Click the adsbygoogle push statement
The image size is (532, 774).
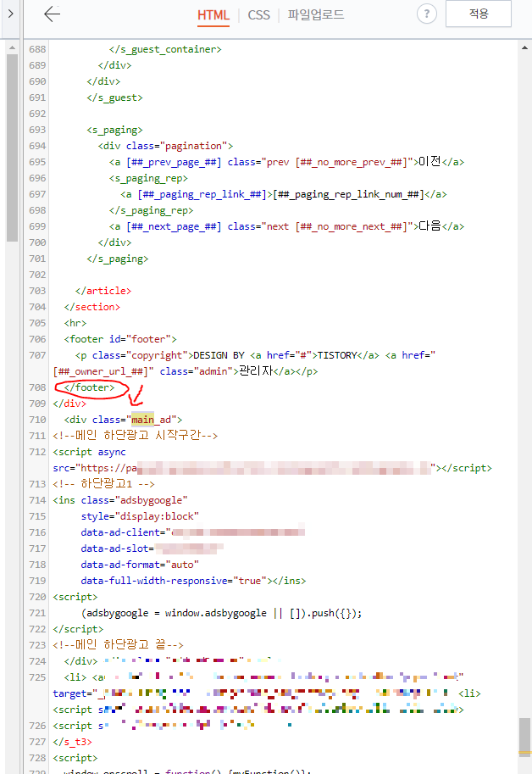click(221, 613)
